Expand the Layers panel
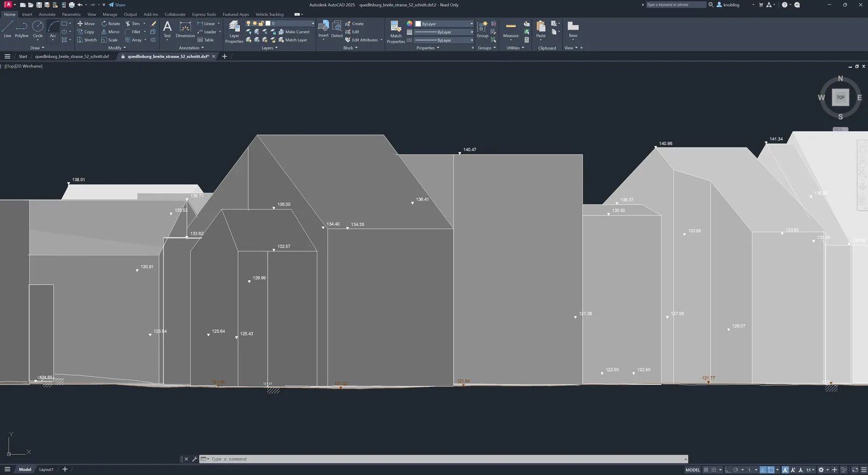The width and height of the screenshot is (868, 475). [x=270, y=48]
